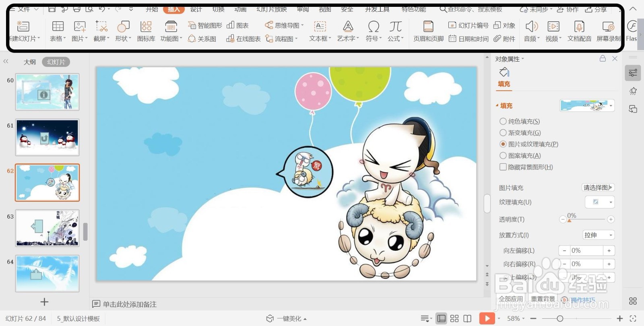Screen dimensions: 644x326
Task: Insert an 在线图表 online chart
Action: (244, 39)
